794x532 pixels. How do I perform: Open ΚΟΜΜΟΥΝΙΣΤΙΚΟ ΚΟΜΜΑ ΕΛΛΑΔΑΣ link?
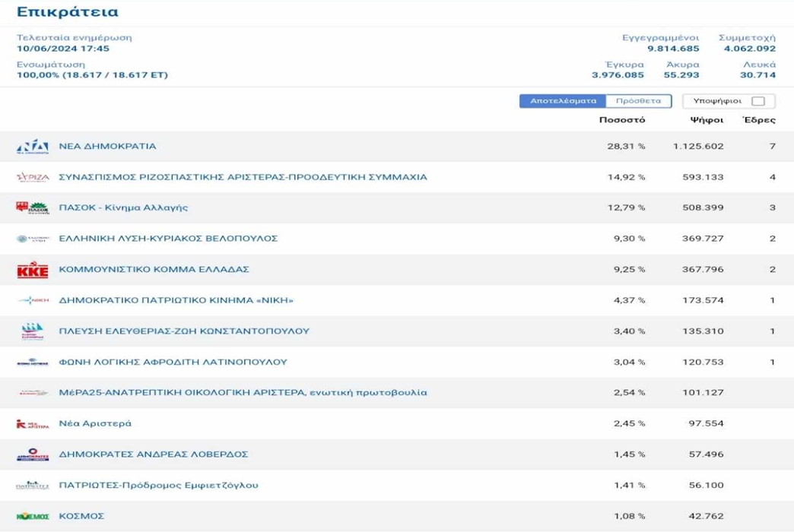[x=154, y=270]
